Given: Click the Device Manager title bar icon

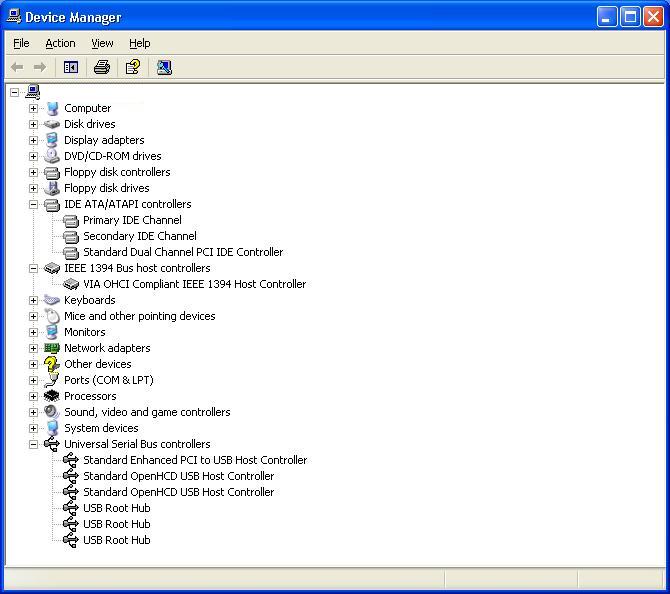Looking at the screenshot, I should coord(14,17).
